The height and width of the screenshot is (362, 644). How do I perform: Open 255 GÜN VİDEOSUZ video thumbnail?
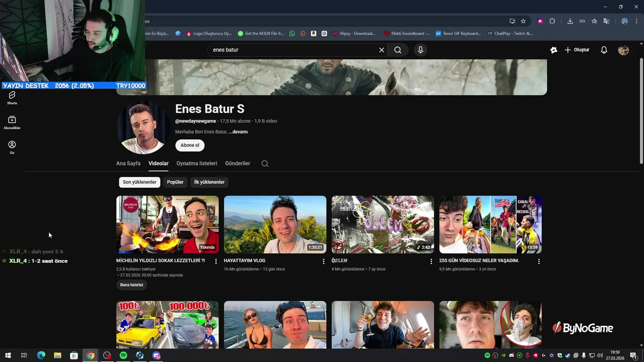pyautogui.click(x=491, y=225)
